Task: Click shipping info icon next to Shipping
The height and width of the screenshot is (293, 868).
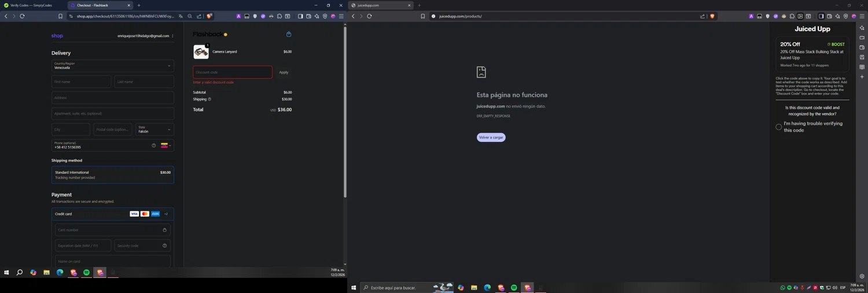Action: 209,99
